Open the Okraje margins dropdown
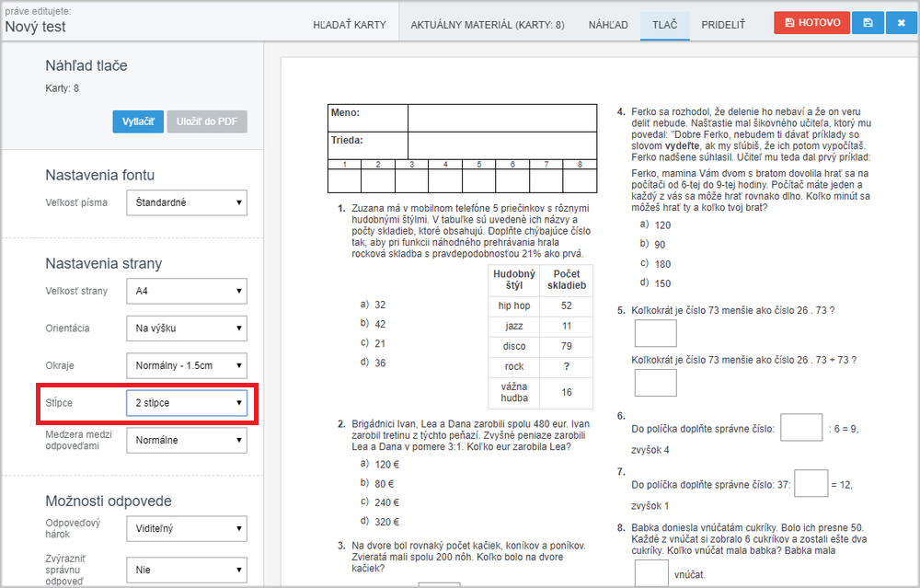The image size is (920, 588). point(187,365)
